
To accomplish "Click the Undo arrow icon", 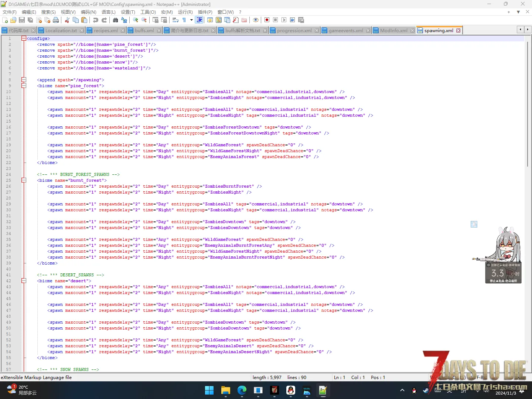I will 96,20.
